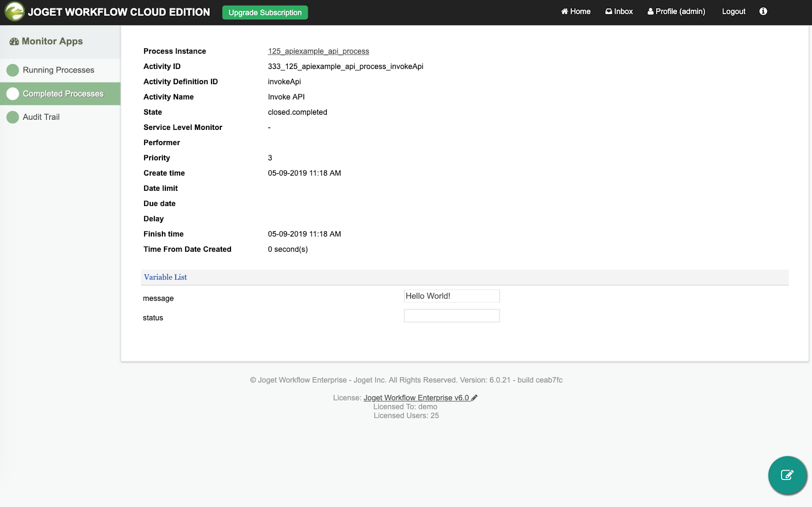Click the Monitor Apps dashboard icon

tap(14, 42)
